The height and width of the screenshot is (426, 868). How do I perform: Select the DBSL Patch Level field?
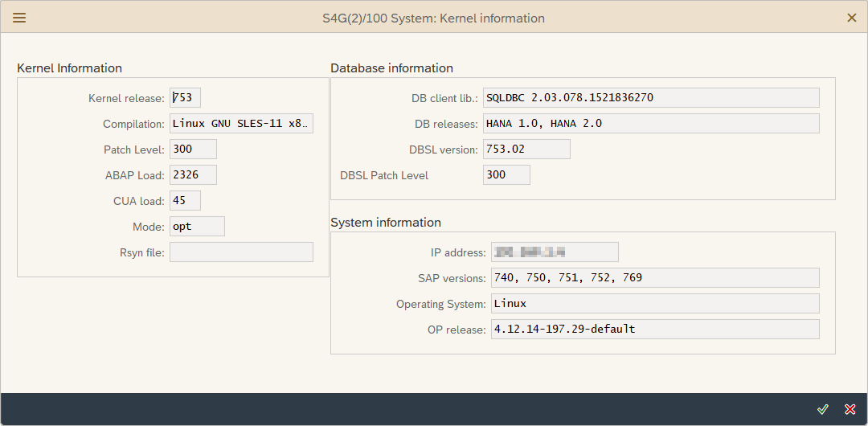[x=506, y=175]
